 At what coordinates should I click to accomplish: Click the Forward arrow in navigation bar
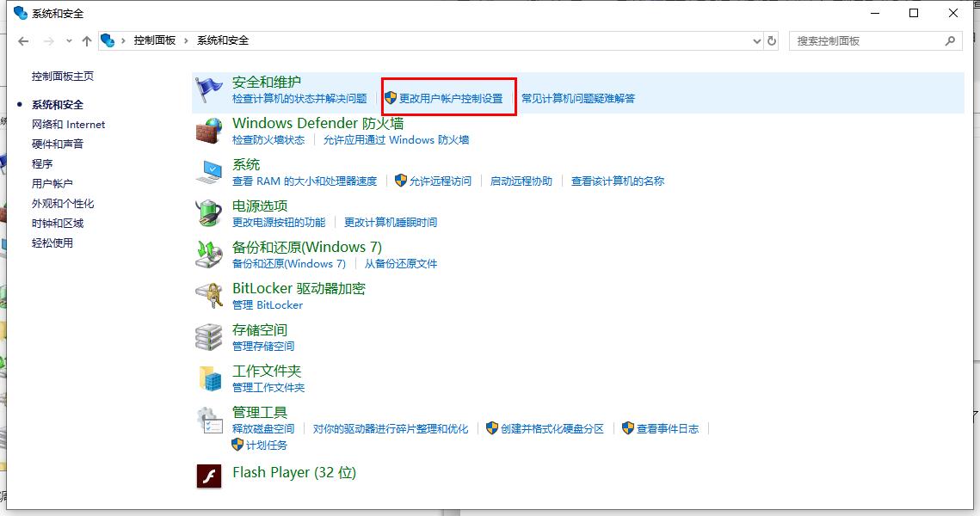49,41
